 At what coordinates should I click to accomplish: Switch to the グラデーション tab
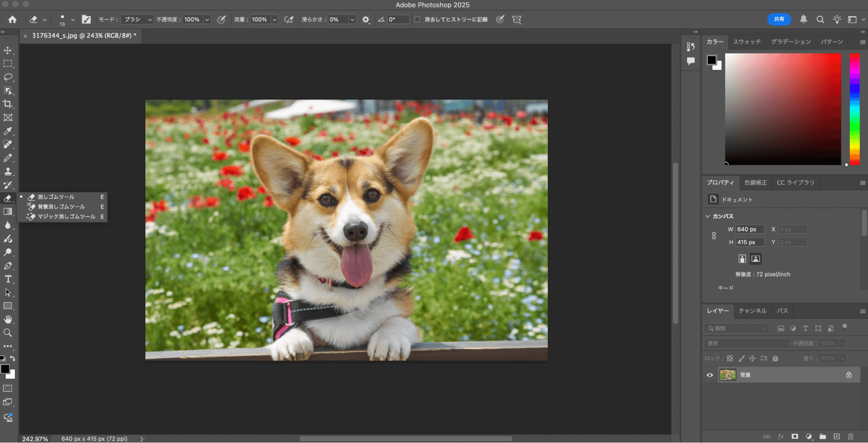(x=791, y=42)
